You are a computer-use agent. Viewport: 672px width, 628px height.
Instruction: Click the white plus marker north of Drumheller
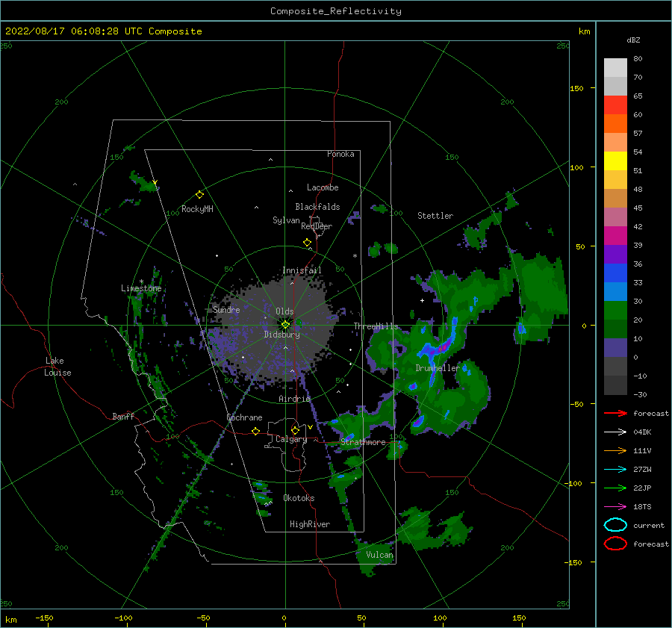tap(422, 300)
